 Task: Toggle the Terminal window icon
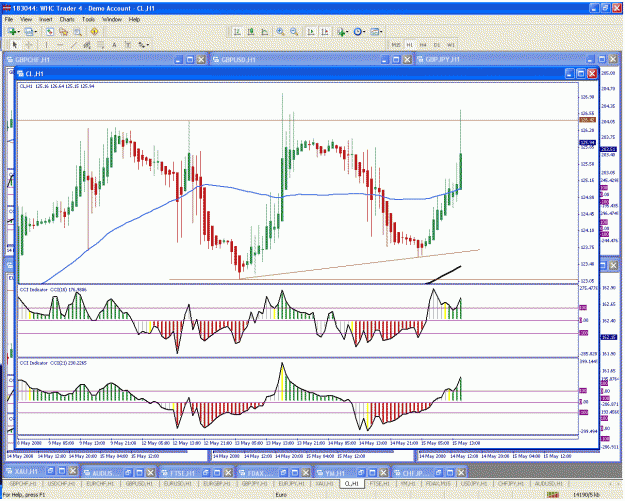(77, 31)
